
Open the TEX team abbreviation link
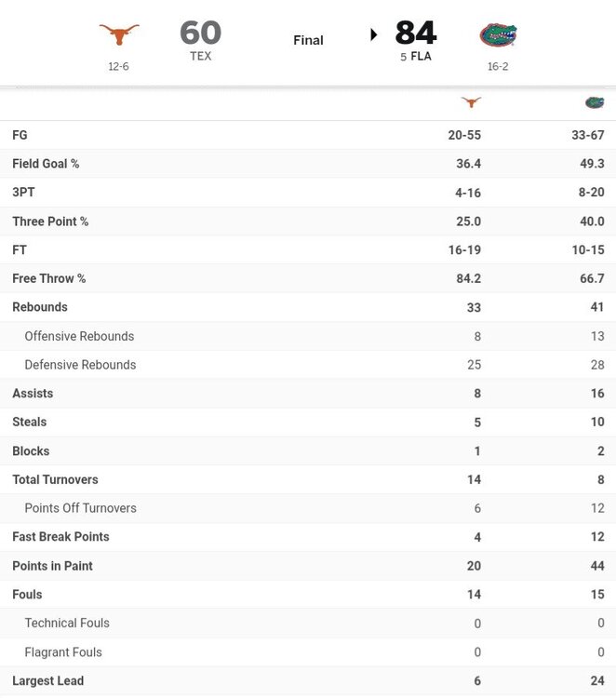click(x=201, y=56)
